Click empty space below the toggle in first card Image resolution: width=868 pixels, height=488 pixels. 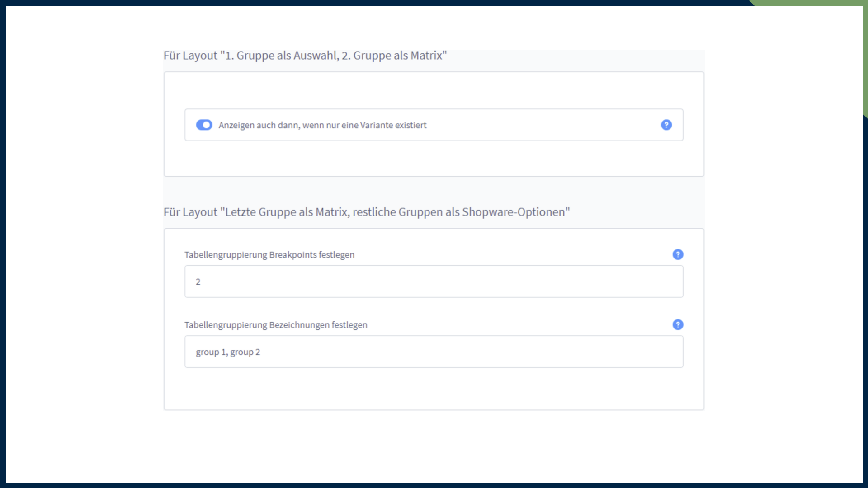point(433,159)
